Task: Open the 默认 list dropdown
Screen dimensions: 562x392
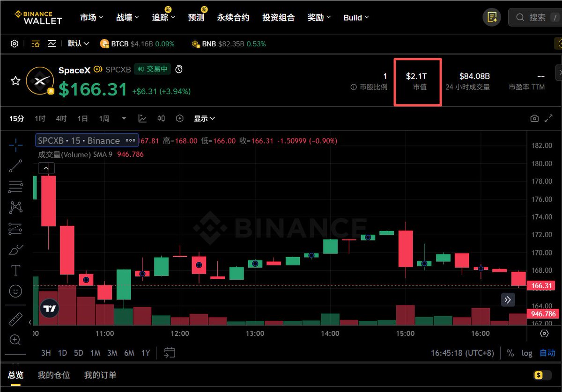Action: point(78,44)
